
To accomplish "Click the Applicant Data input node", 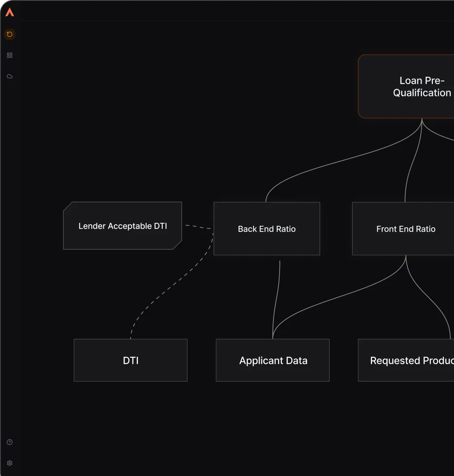I will [x=273, y=360].
